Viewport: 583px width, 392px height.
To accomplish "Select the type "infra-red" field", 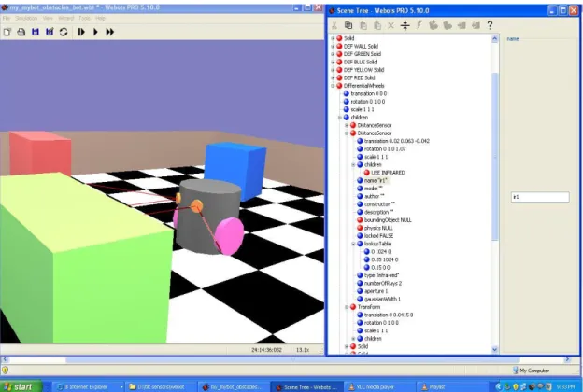I will tap(381, 275).
